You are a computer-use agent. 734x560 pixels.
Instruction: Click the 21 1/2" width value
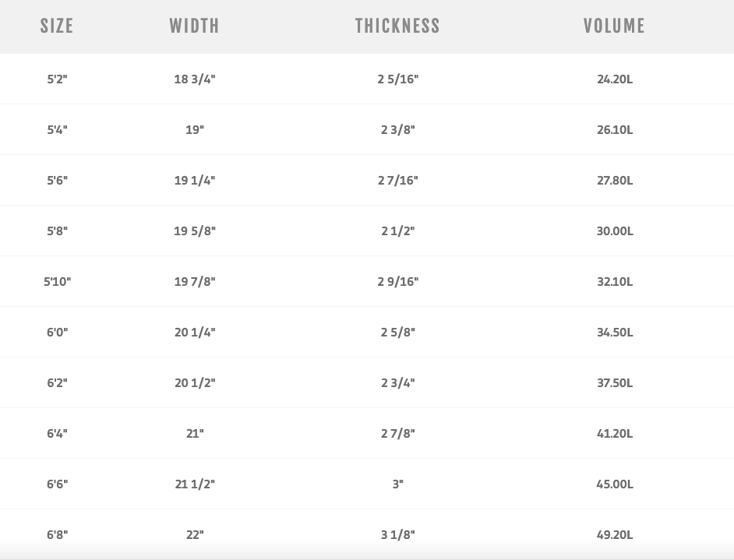click(195, 484)
